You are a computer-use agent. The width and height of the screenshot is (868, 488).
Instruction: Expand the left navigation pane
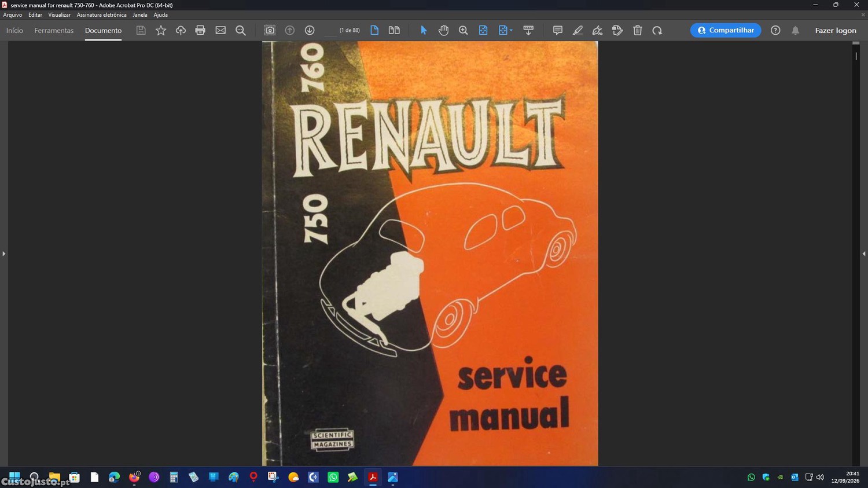[x=3, y=254]
